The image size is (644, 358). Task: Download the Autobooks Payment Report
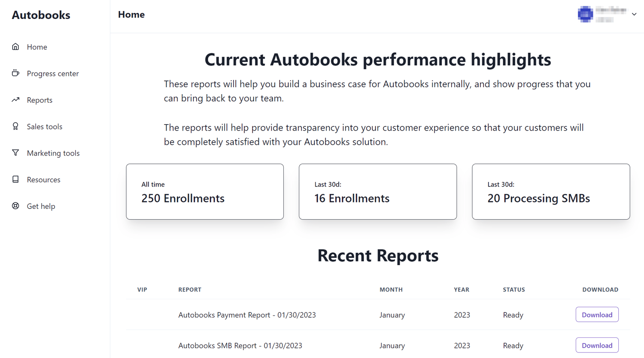pyautogui.click(x=597, y=314)
